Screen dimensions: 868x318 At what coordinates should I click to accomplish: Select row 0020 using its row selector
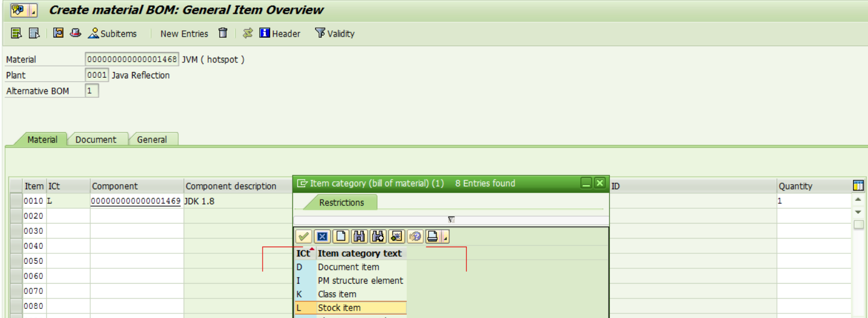point(16,216)
